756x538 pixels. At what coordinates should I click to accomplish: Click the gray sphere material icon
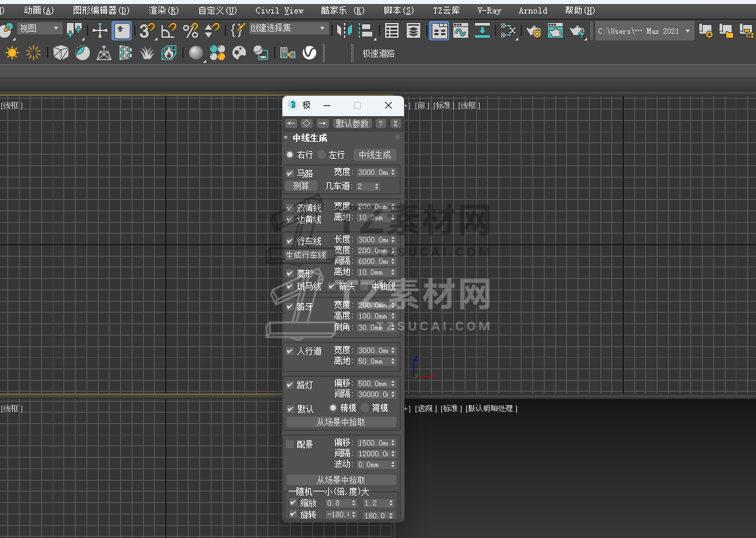pyautogui.click(x=196, y=53)
